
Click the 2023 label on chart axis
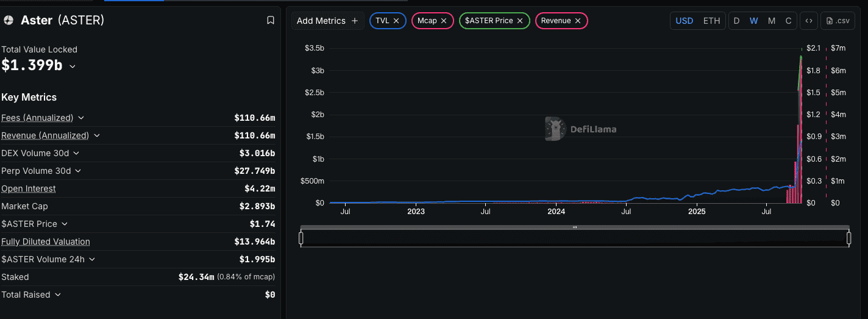(x=416, y=212)
